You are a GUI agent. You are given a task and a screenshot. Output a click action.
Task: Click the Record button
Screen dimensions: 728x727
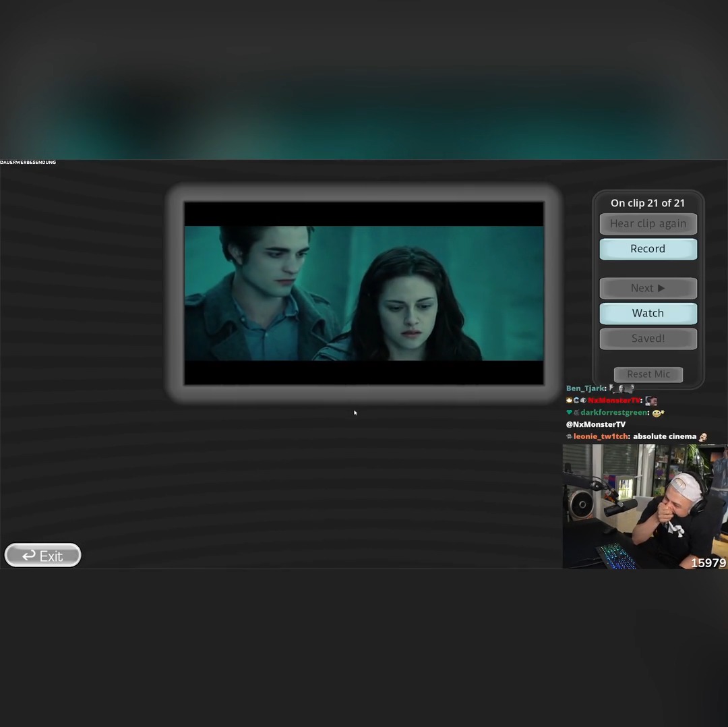tap(648, 249)
